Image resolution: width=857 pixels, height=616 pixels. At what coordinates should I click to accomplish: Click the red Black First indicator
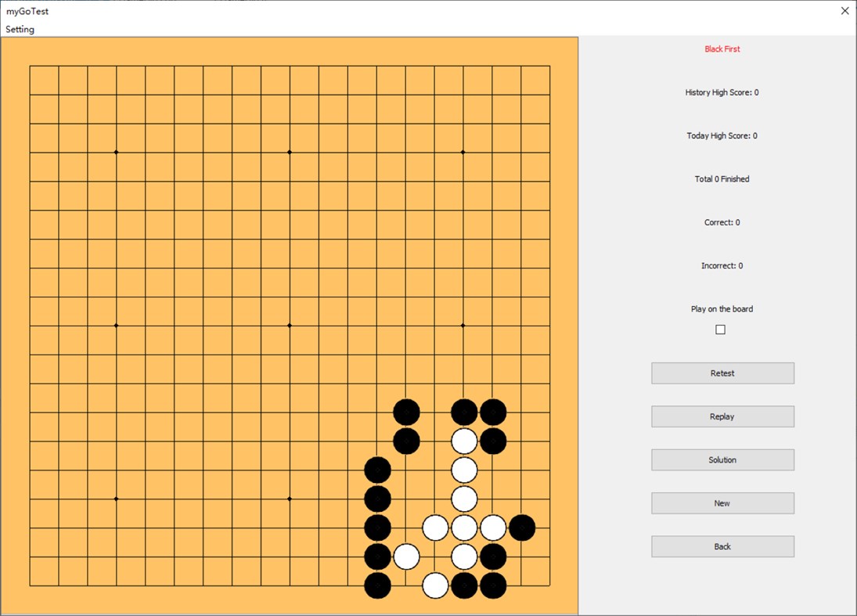click(722, 49)
